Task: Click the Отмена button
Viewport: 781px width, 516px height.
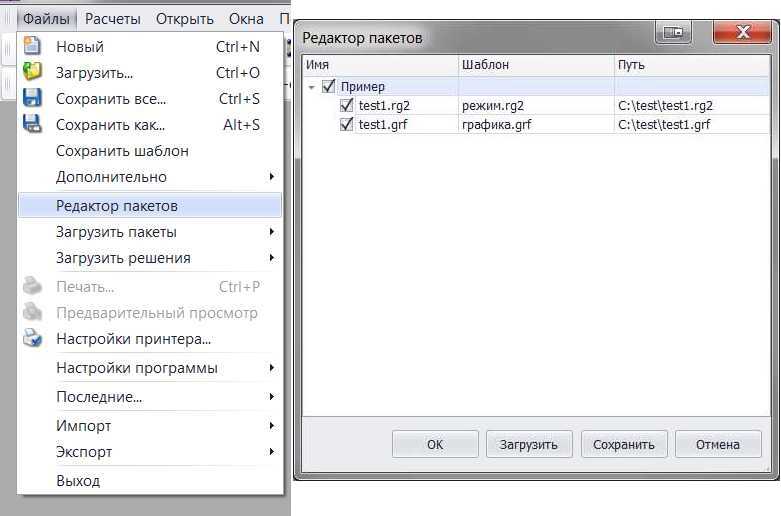Action: point(718,444)
